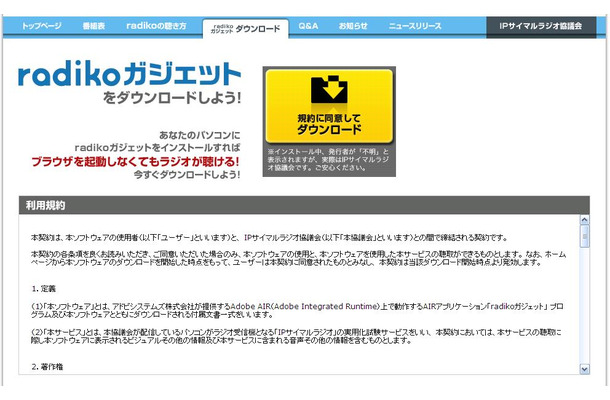This screenshot has height=400, width=610.
Task: Click the 今すぐダウンロードしよう! text
Action: (x=187, y=175)
